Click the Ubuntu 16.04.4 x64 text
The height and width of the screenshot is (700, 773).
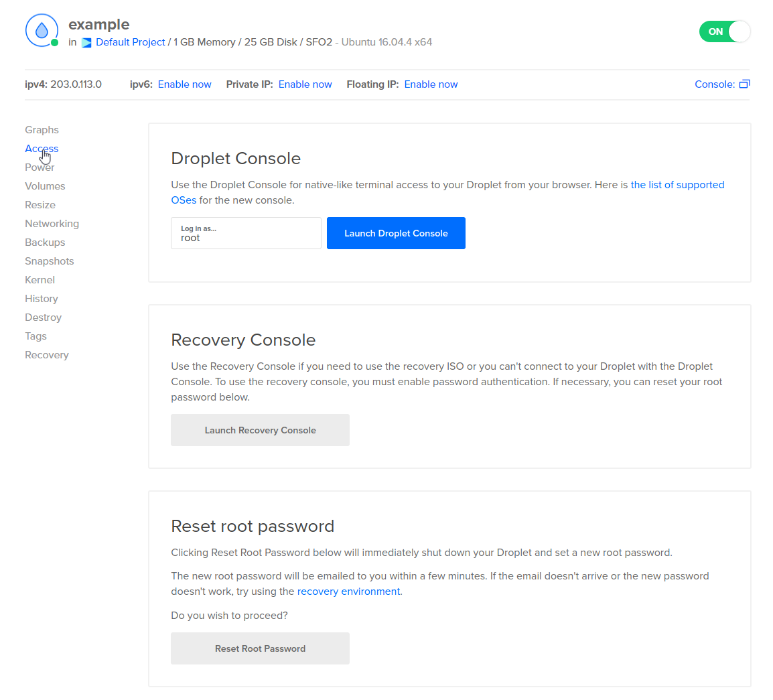387,42
